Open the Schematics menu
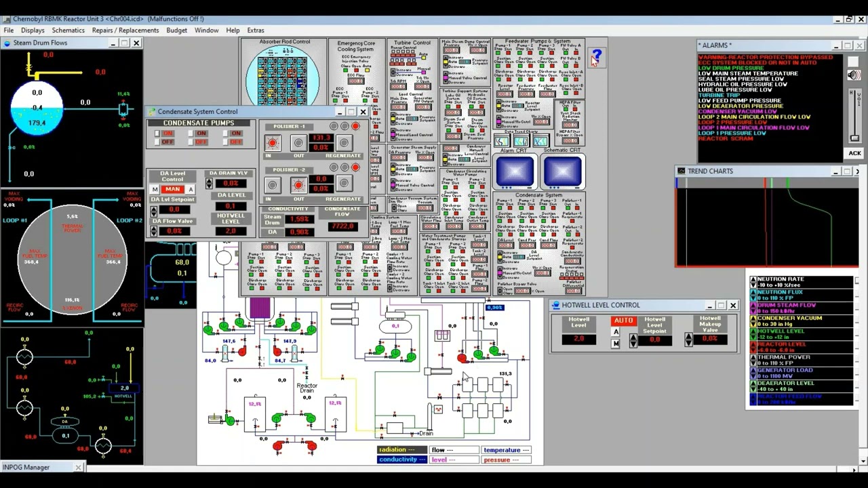Screen dimensions: 868x488 click(x=68, y=30)
